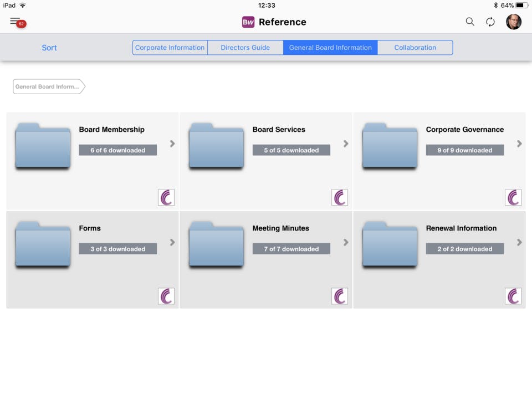Tap the '9 of 9 downloaded' status bar
The height and width of the screenshot is (399, 532).
pos(465,150)
